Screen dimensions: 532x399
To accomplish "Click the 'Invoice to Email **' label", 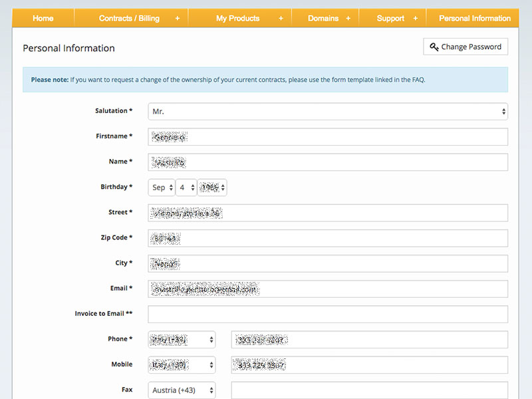I will (x=104, y=313).
